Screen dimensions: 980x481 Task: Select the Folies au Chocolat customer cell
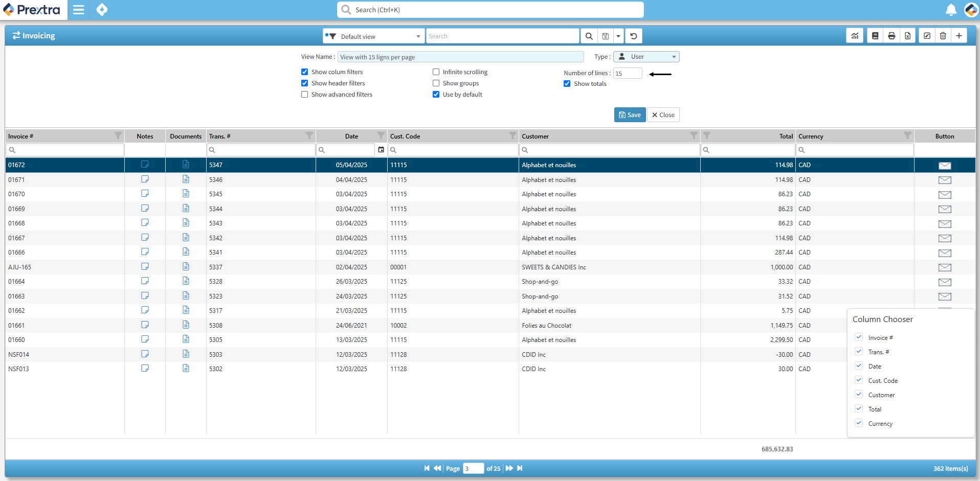[609, 326]
